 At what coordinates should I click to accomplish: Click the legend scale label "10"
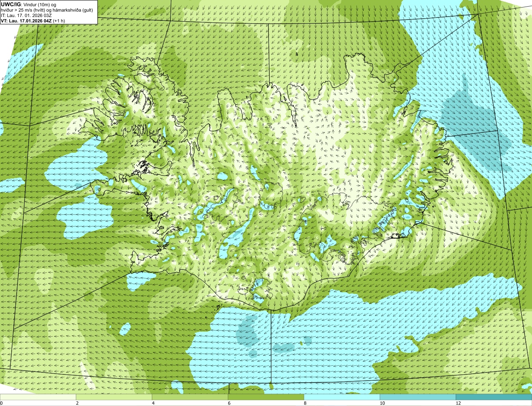click(382, 403)
